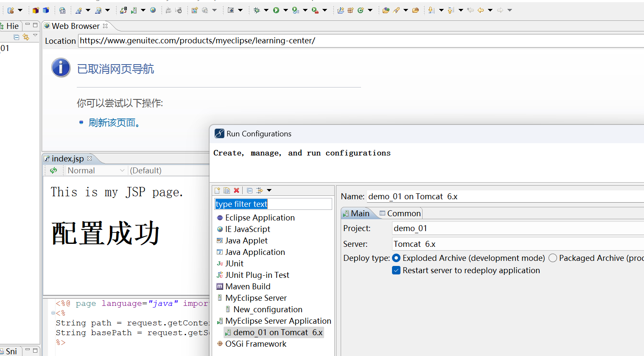The width and height of the screenshot is (644, 356).
Task: Select the Hie hierarchy view tab
Action: point(10,26)
